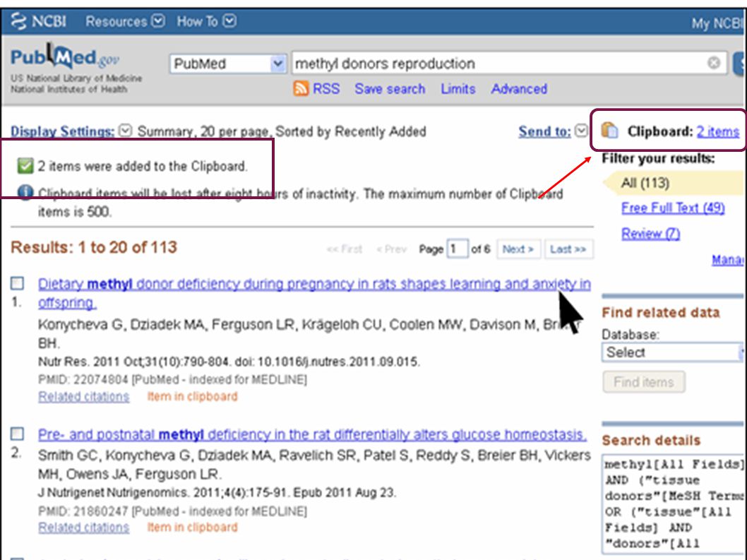Click 'Item in clipboard' label under result 2
Image resolution: width=747 pixels, height=560 pixels.
click(192, 528)
